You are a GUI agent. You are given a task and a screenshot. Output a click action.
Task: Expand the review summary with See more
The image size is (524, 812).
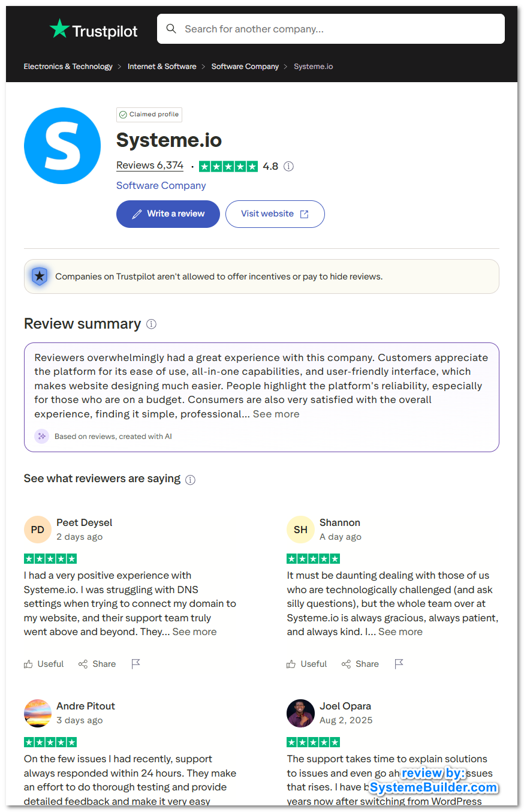276,414
